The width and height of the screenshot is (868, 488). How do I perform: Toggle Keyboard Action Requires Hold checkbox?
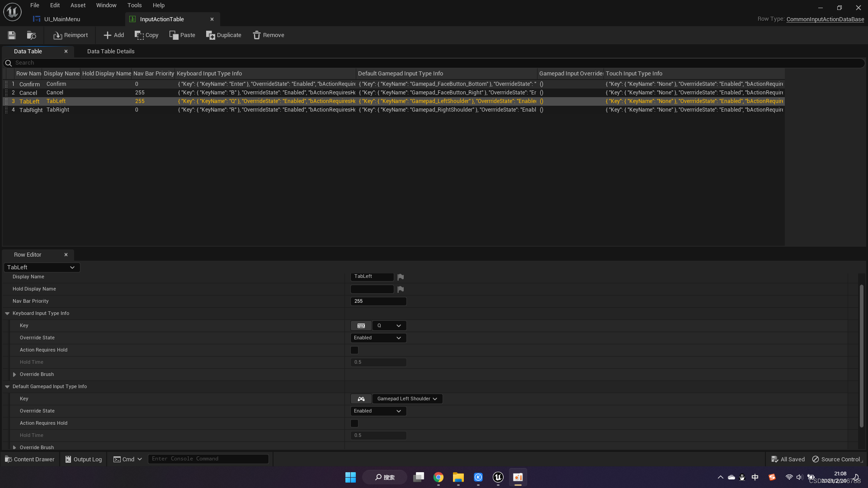click(x=354, y=350)
